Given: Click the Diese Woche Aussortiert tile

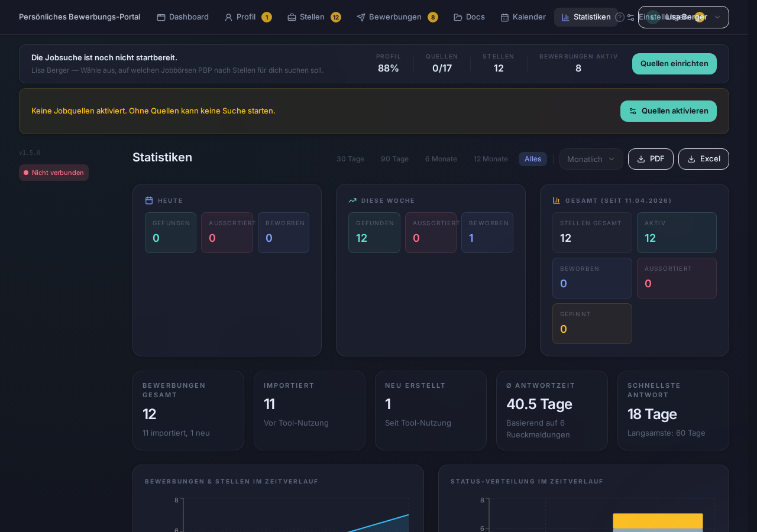Looking at the screenshot, I should (x=431, y=232).
